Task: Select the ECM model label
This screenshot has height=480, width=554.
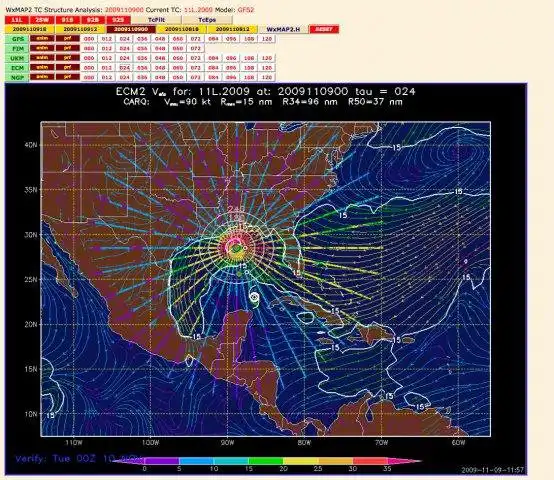Action: pos(18,67)
